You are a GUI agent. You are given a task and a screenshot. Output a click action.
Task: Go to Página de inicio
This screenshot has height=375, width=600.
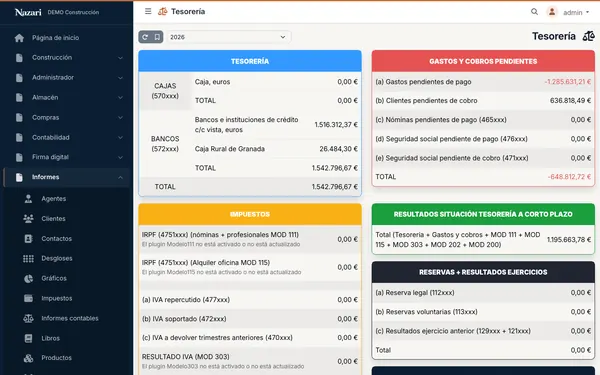coord(55,38)
